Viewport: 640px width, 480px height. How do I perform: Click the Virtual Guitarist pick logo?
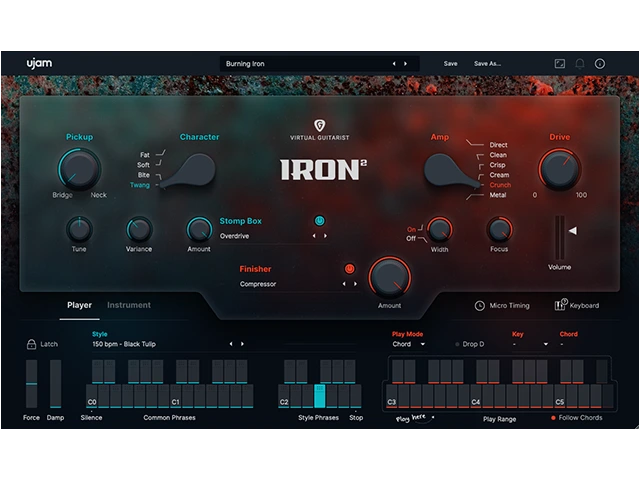pos(320,125)
